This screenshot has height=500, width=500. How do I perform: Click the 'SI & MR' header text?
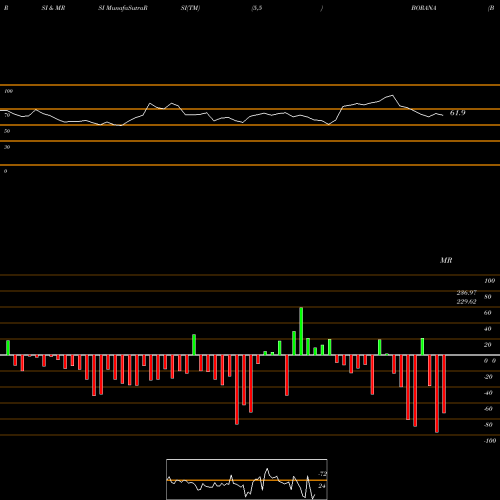point(53,8)
